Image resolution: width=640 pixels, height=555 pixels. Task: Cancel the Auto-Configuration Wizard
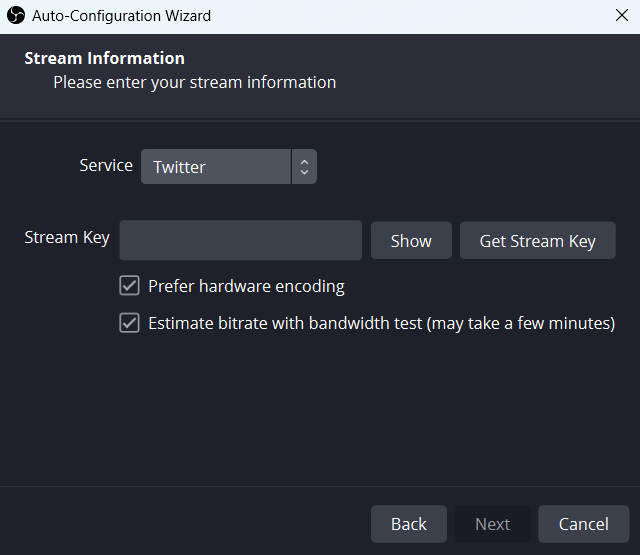point(583,524)
